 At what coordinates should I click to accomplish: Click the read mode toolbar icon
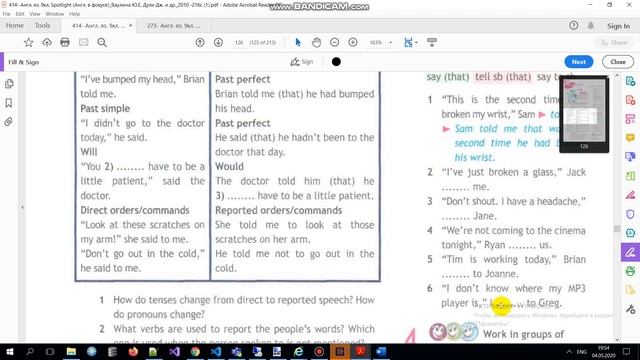(432, 42)
